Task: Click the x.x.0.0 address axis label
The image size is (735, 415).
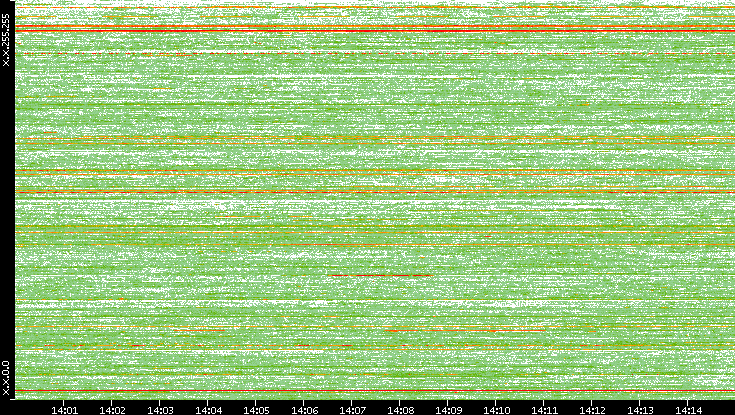Action: click(x=6, y=378)
